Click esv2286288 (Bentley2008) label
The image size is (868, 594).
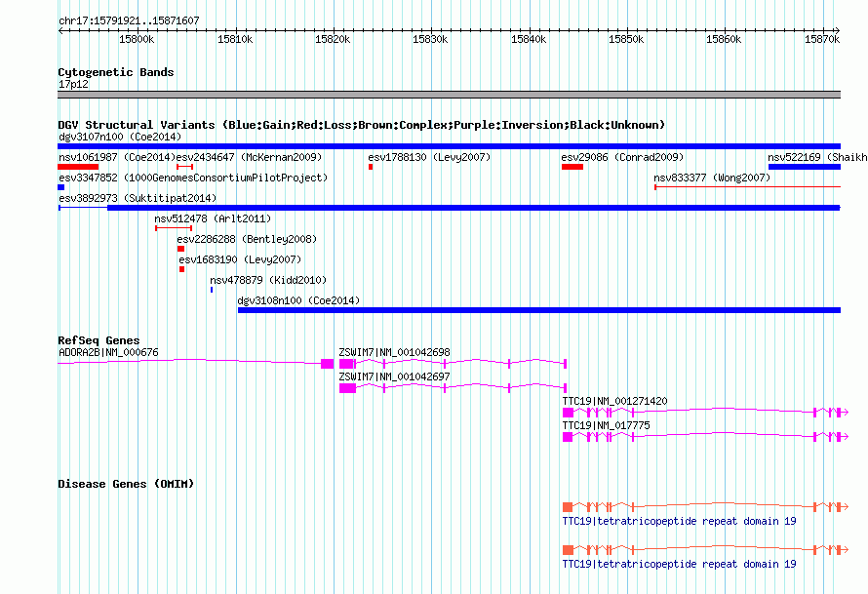click(x=247, y=239)
